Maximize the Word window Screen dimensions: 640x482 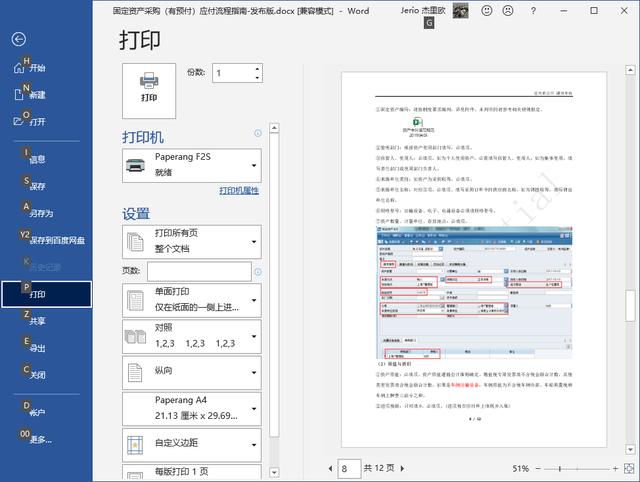[x=594, y=11]
